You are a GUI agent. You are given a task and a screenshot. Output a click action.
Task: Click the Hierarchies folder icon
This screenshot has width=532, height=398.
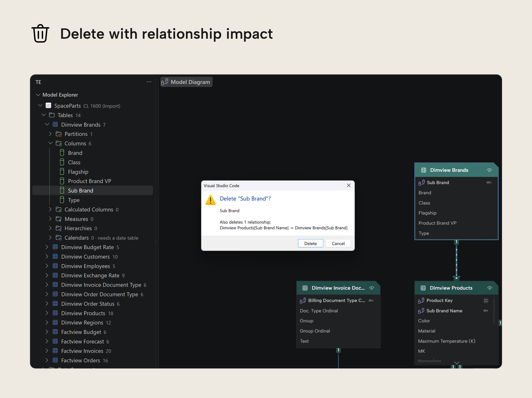[x=59, y=228]
